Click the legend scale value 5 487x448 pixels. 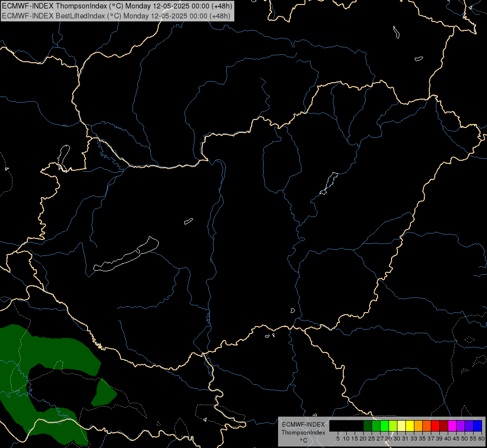pyautogui.click(x=338, y=439)
